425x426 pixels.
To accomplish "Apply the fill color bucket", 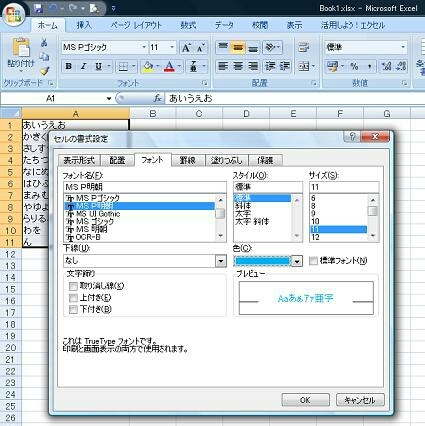I will (148, 67).
